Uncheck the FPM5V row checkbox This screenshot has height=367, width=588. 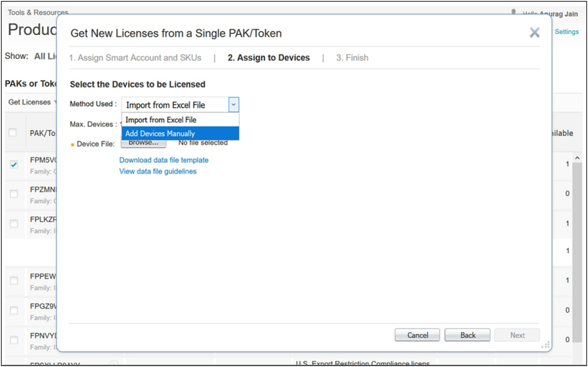pos(14,165)
